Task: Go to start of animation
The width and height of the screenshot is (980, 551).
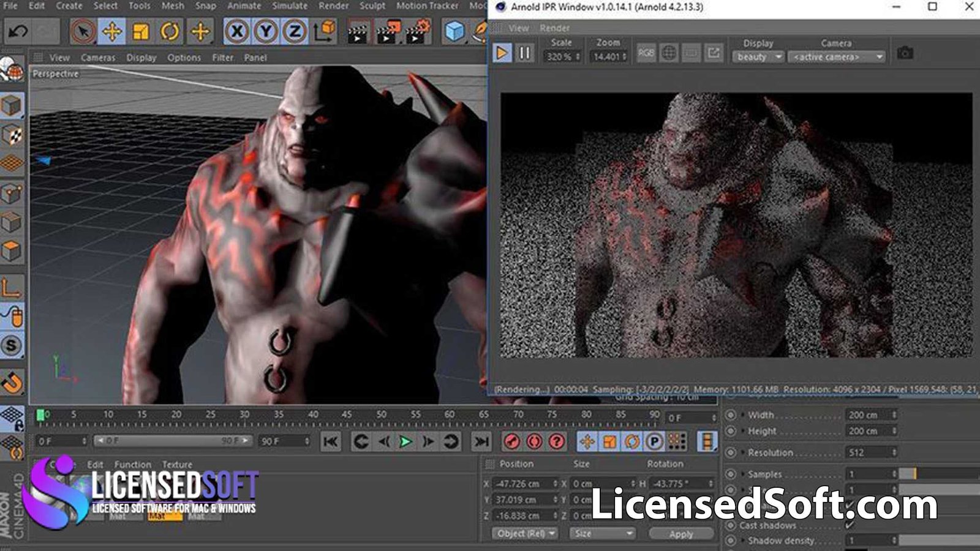Action: (331, 441)
